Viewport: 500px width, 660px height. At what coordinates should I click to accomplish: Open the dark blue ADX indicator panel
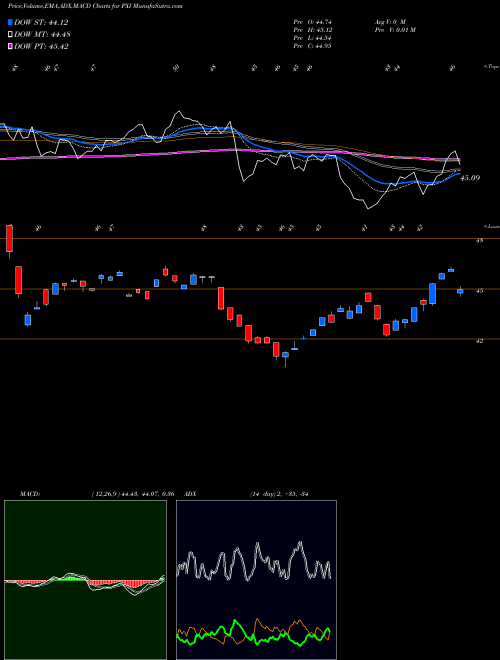[256, 580]
